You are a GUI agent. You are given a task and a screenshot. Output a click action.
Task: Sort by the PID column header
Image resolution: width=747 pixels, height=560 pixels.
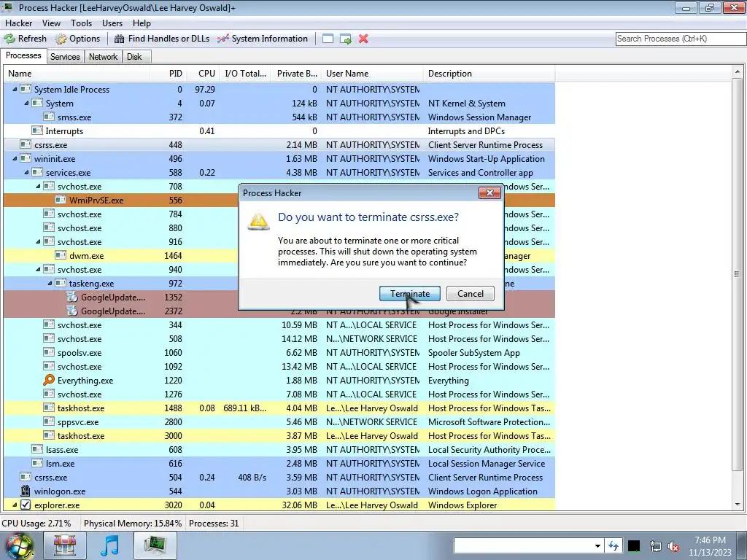[x=169, y=74]
